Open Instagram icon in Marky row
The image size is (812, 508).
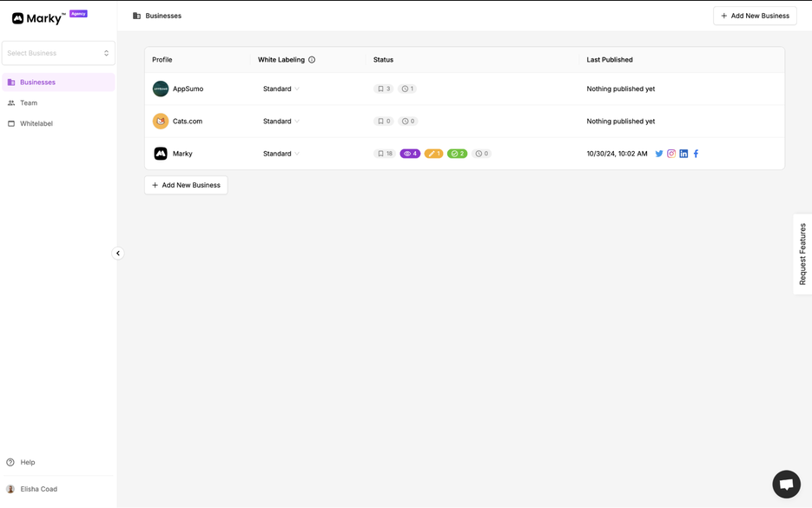670,153
